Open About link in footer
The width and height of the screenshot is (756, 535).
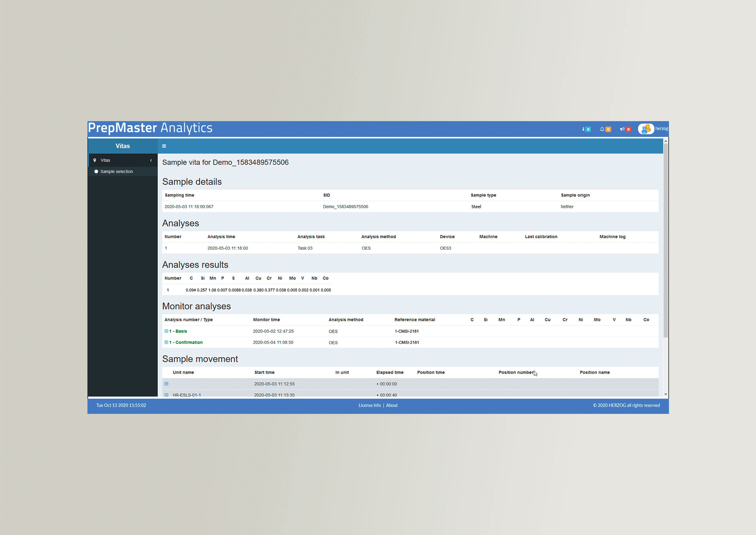click(392, 405)
